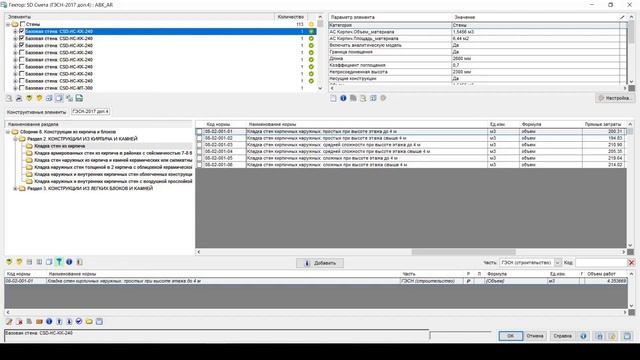Click the blue check mark icon in the bottom toolbar
Image resolution: width=640 pixels, height=360 pixels.
point(79,322)
